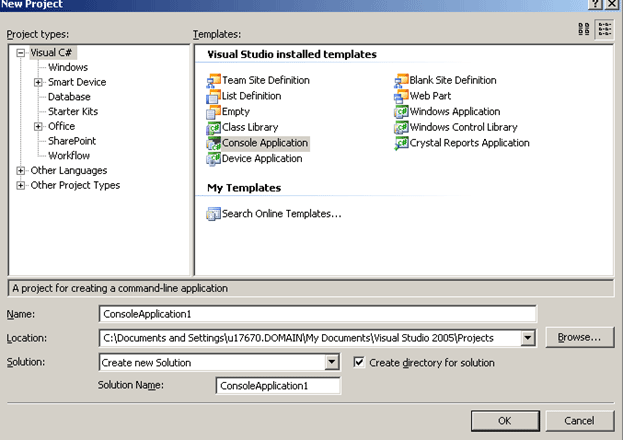
Task: Choose the Class Library template icon
Action: click(x=213, y=128)
